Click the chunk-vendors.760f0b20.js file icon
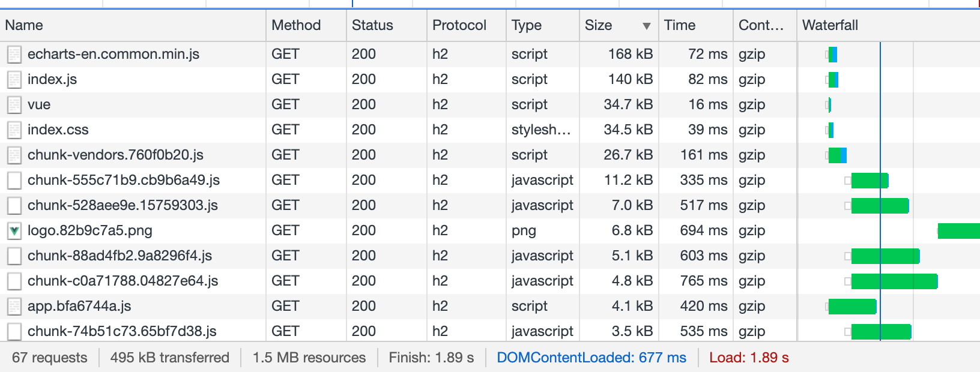Screen dimensions: 980x372 (x=14, y=155)
